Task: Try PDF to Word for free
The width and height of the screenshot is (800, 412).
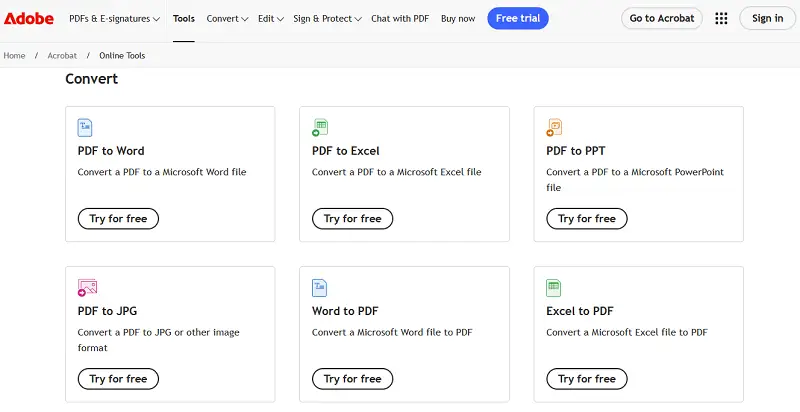Action: (x=118, y=219)
